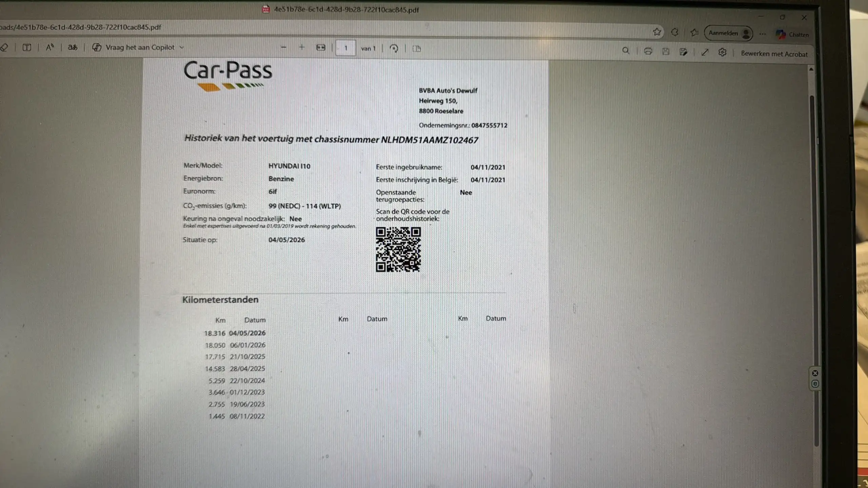Close the floating side widget with the X icon
Screen dimensions: 868x488
[815, 373]
